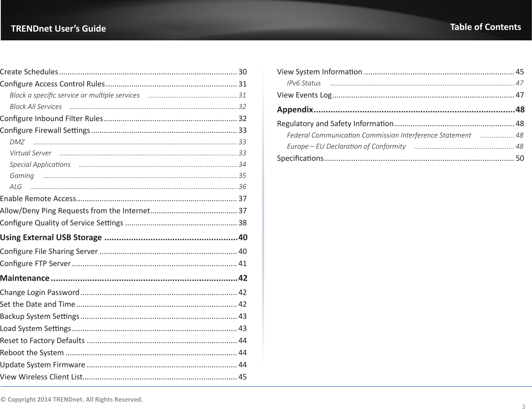
Task: Open Change Login Password entry
Action: click(123, 292)
